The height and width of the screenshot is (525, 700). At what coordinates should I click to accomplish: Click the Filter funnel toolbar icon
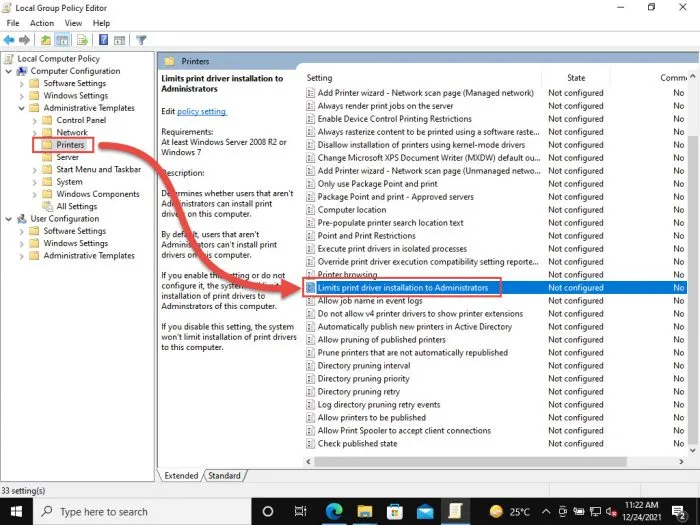pos(141,40)
